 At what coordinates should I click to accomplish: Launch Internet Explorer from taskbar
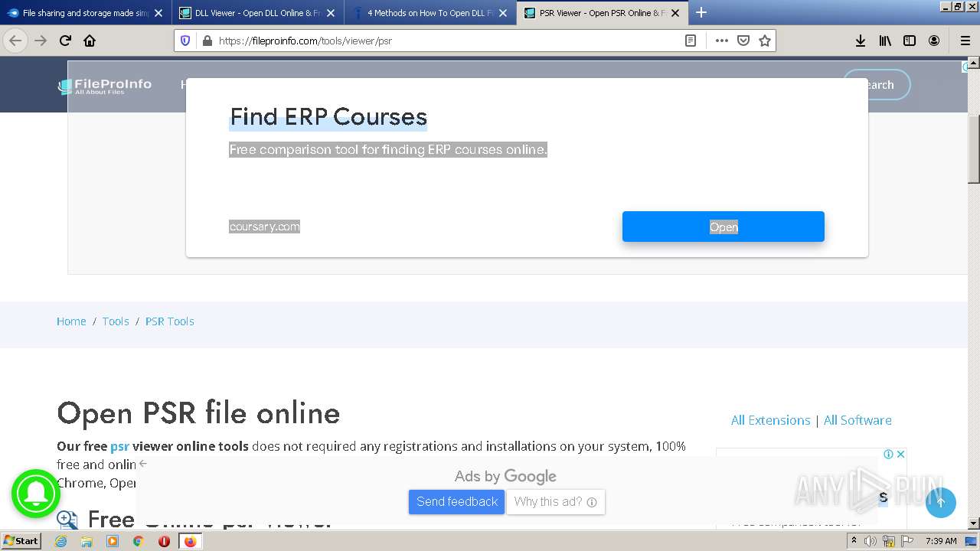coord(61,541)
